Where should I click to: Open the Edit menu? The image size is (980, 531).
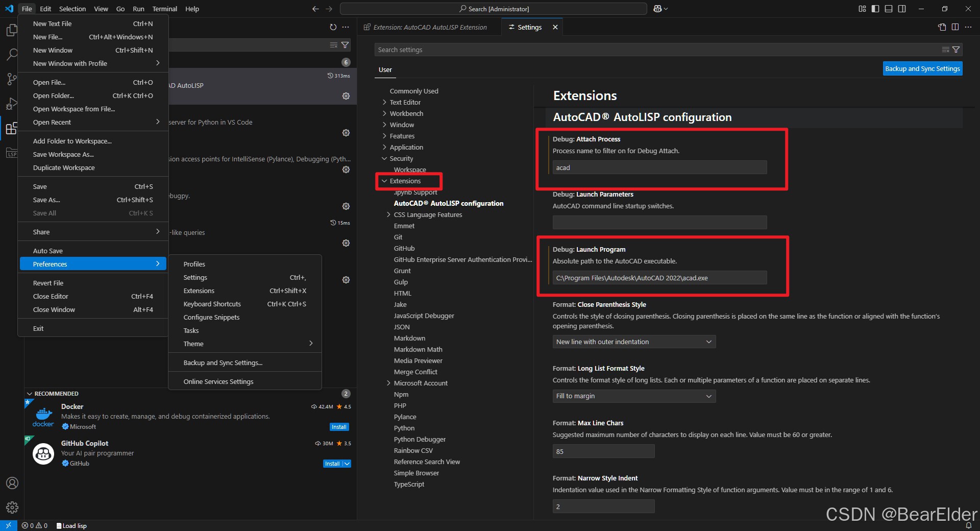pos(45,9)
